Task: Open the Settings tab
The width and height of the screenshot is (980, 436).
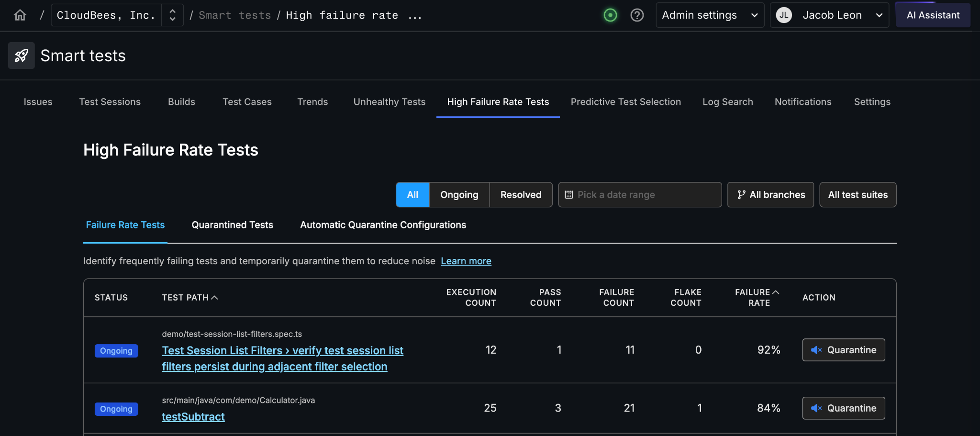Action: click(872, 102)
